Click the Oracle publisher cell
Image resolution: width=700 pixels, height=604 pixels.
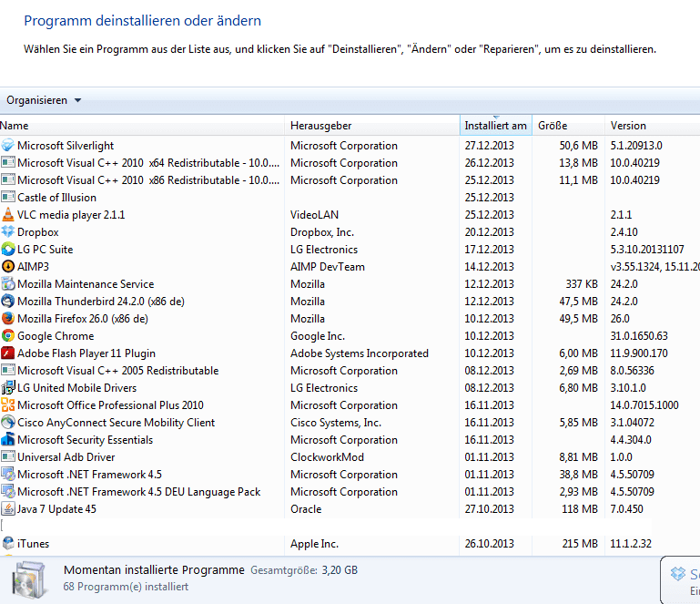306,509
